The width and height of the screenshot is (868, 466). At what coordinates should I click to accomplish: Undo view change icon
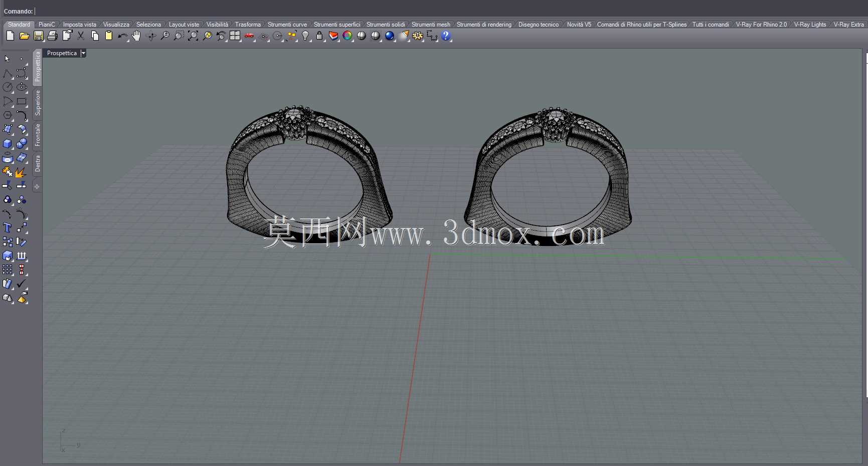[x=221, y=36]
